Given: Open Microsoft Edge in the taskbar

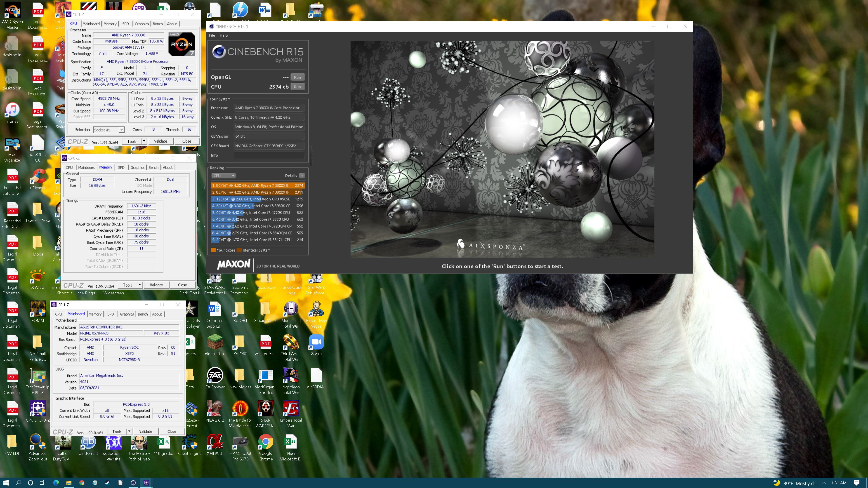Looking at the screenshot, I should pyautogui.click(x=56, y=483).
